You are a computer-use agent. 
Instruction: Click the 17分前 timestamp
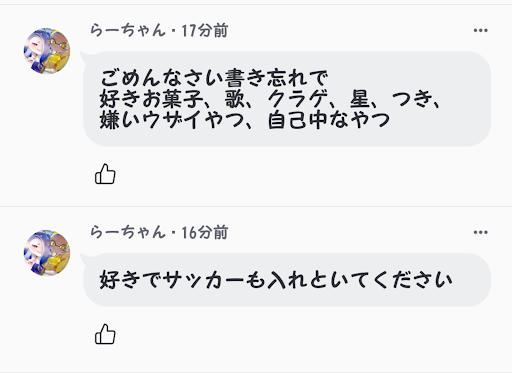[x=205, y=31]
